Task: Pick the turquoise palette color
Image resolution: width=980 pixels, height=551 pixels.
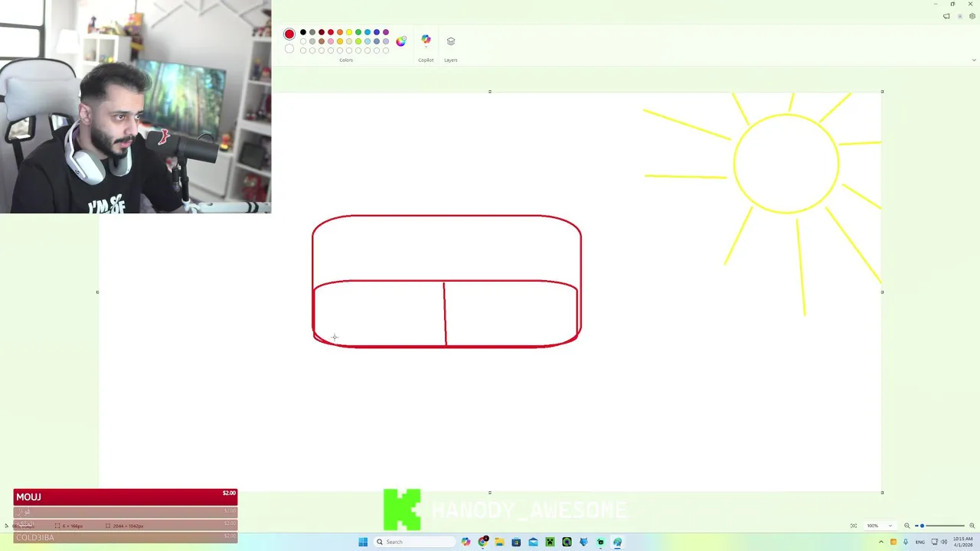Action: pos(367,32)
